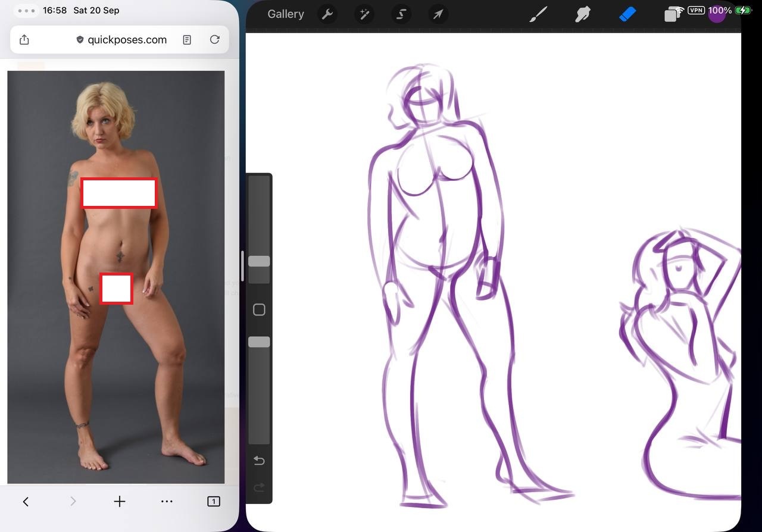Open the purple color picker circle
The height and width of the screenshot is (532, 762).
pyautogui.click(x=717, y=14)
